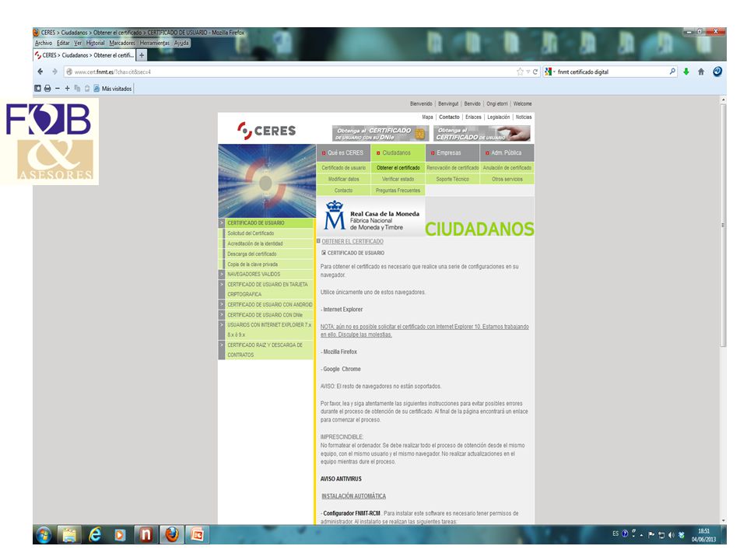Click the PowerPoint icon in the taskbar
The width and height of the screenshot is (747, 560).
[x=197, y=535]
